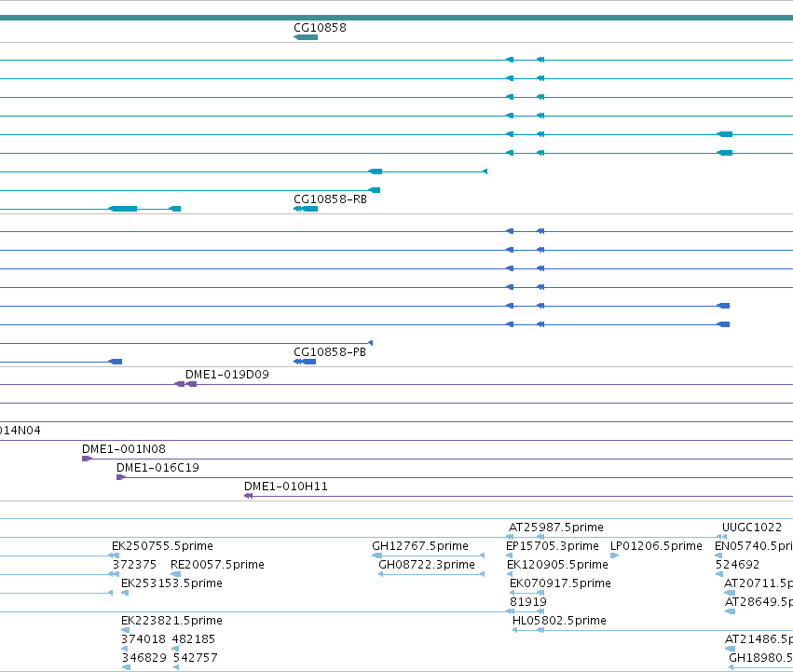Click the 346829 feature label

click(x=144, y=658)
